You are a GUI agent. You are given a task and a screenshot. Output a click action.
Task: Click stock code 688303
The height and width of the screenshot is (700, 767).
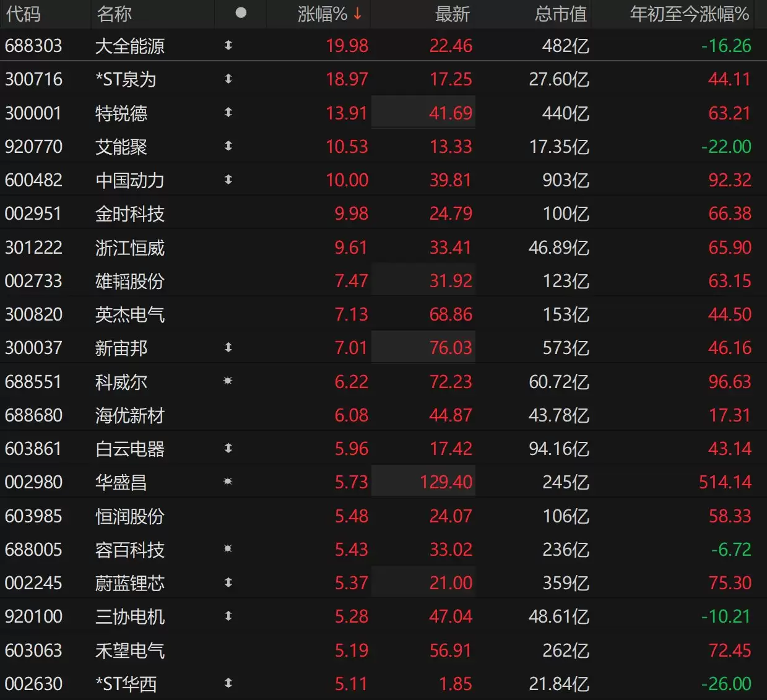(33, 46)
